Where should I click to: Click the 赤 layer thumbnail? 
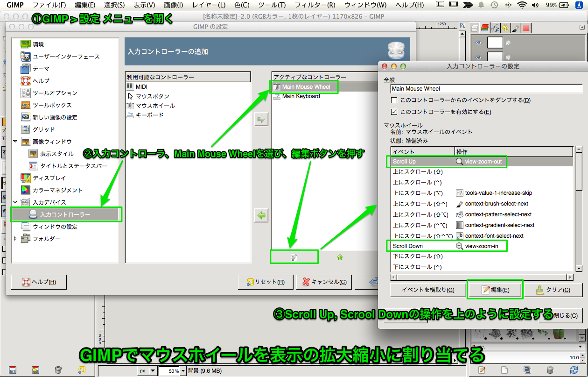[495, 43]
